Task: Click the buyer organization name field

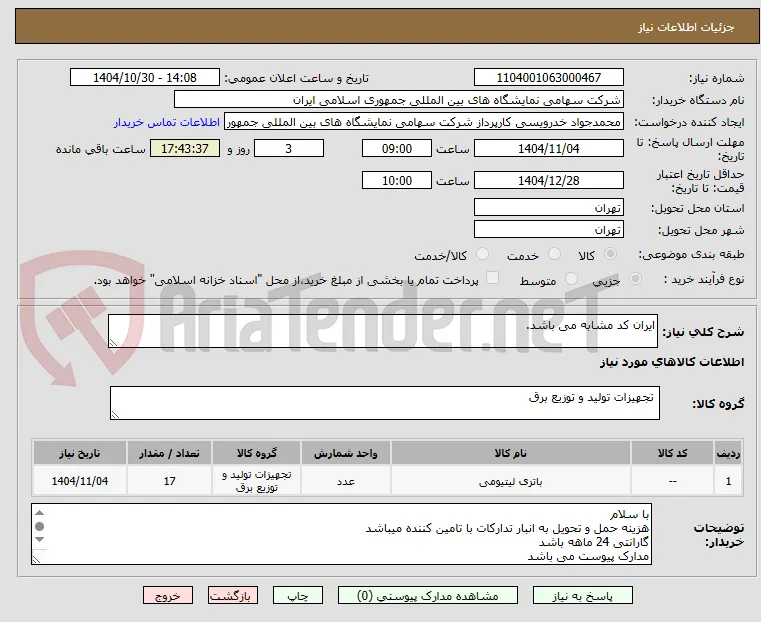Action: coord(398,100)
